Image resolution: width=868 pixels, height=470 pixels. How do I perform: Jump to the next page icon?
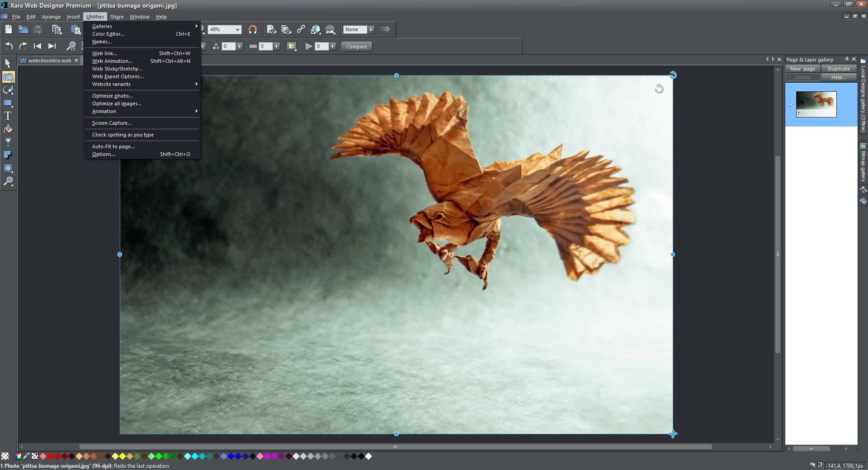click(52, 46)
